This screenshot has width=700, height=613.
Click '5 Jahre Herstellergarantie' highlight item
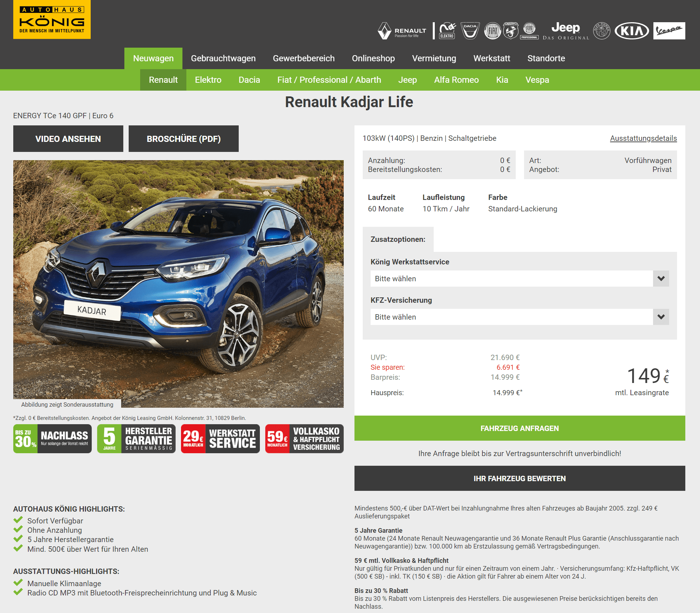(70, 540)
